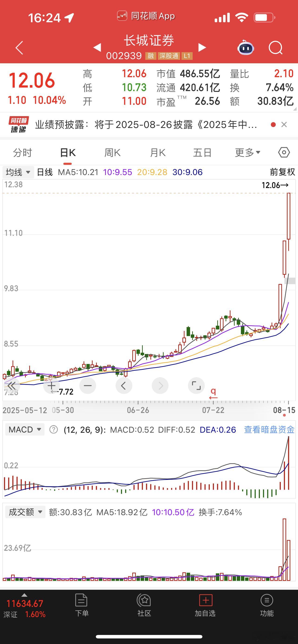Viewport: 298px width, 644px height.
Task: Tap the 12.06→ high price marker
Action: tap(275, 185)
